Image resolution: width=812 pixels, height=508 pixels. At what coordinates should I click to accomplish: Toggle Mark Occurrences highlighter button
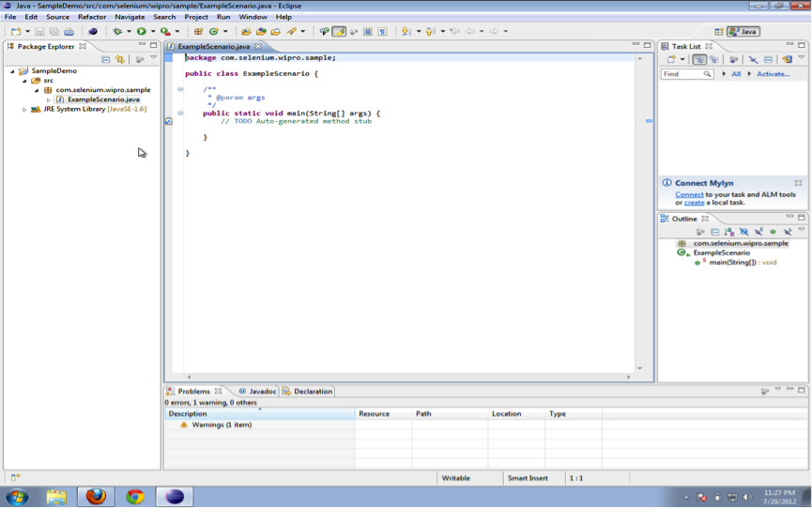339,32
